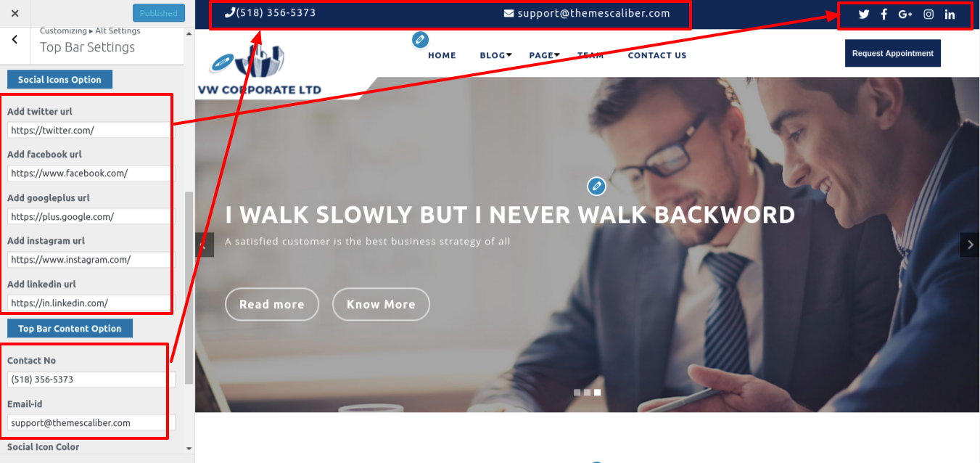980x463 pixels.
Task: Click the pencil edit icon on slider
Action: click(x=596, y=187)
